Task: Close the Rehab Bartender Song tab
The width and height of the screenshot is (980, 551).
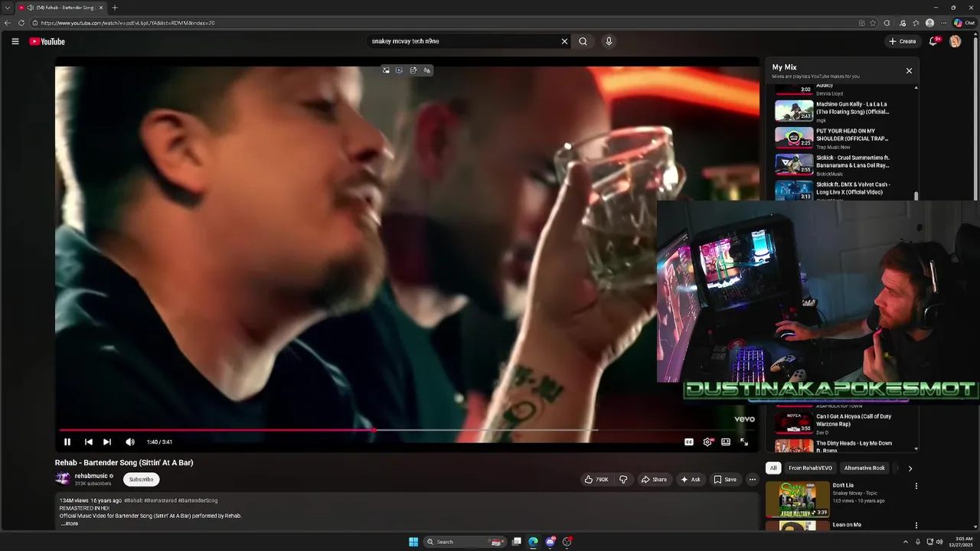Action: 101,8
